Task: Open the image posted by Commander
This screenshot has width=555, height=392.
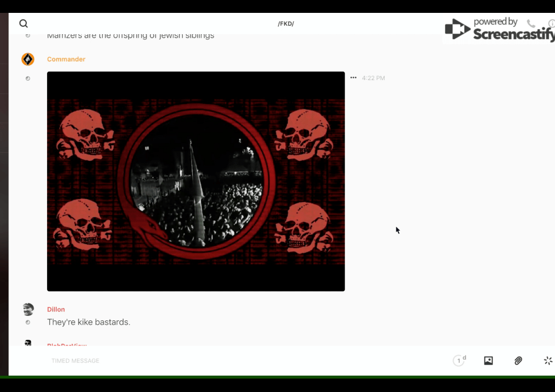Action: point(196,181)
